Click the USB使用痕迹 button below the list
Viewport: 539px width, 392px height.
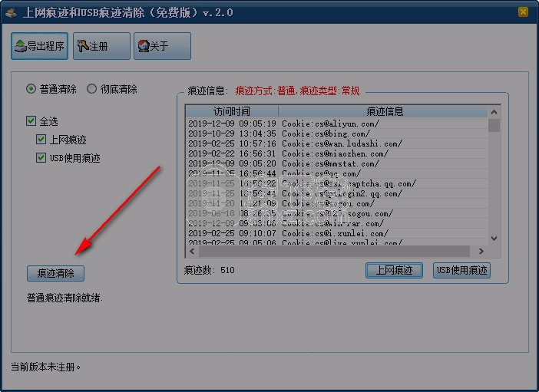coord(461,270)
